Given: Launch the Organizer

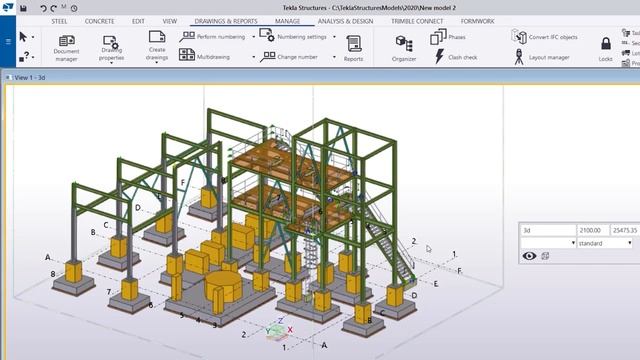Looking at the screenshot, I should click(x=404, y=48).
